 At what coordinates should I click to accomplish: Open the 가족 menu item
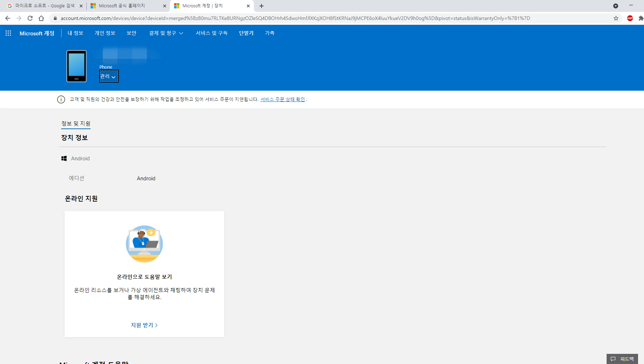point(270,33)
